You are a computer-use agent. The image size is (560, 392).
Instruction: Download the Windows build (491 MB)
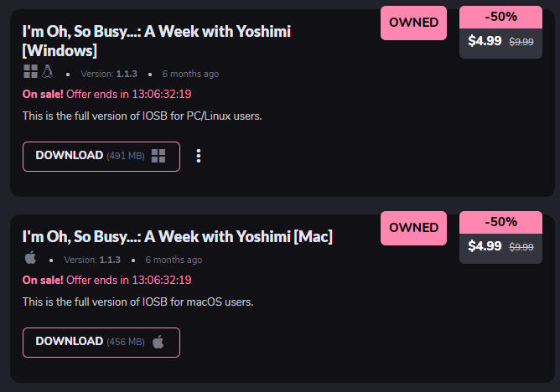pos(101,156)
